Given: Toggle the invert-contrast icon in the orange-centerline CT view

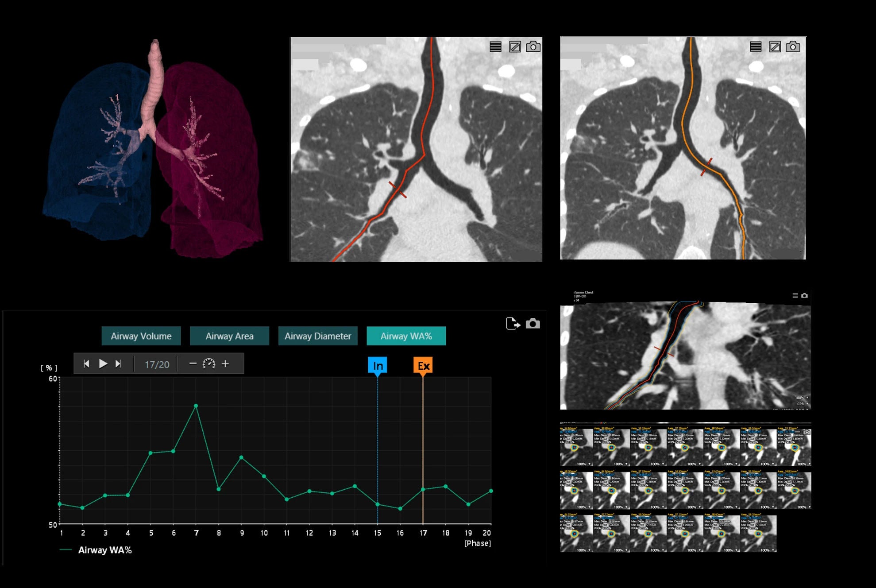Looking at the screenshot, I should [x=775, y=46].
